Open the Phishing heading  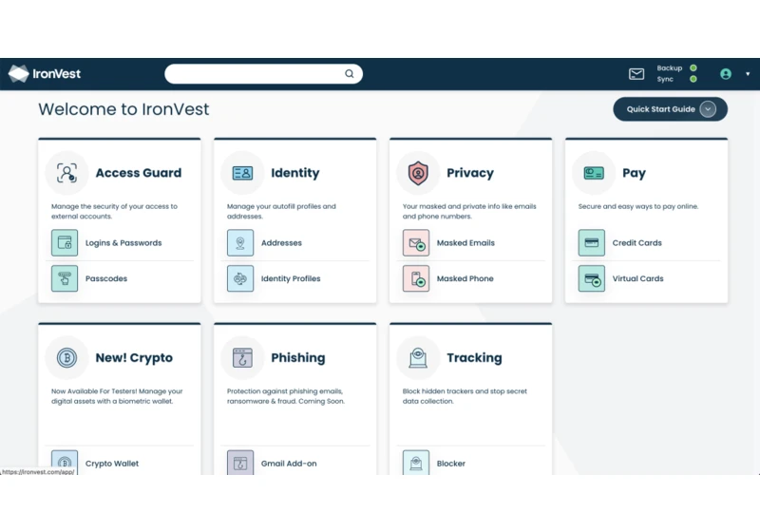298,358
